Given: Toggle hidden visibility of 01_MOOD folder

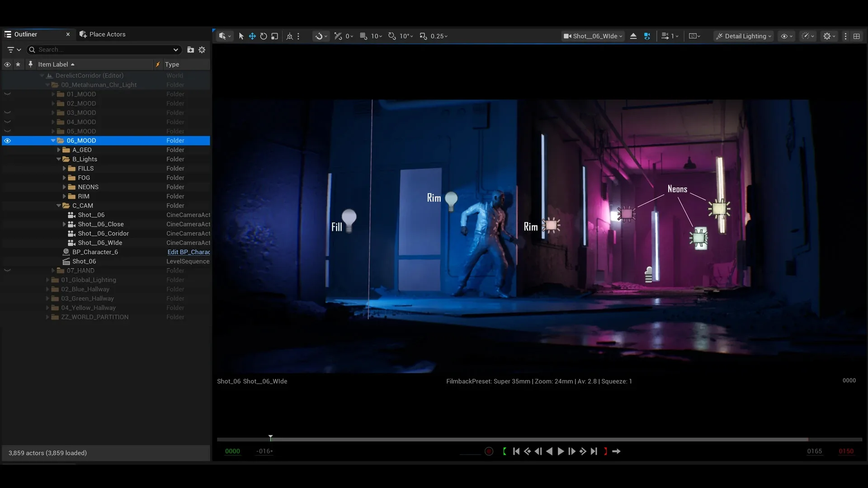Looking at the screenshot, I should coord(7,94).
